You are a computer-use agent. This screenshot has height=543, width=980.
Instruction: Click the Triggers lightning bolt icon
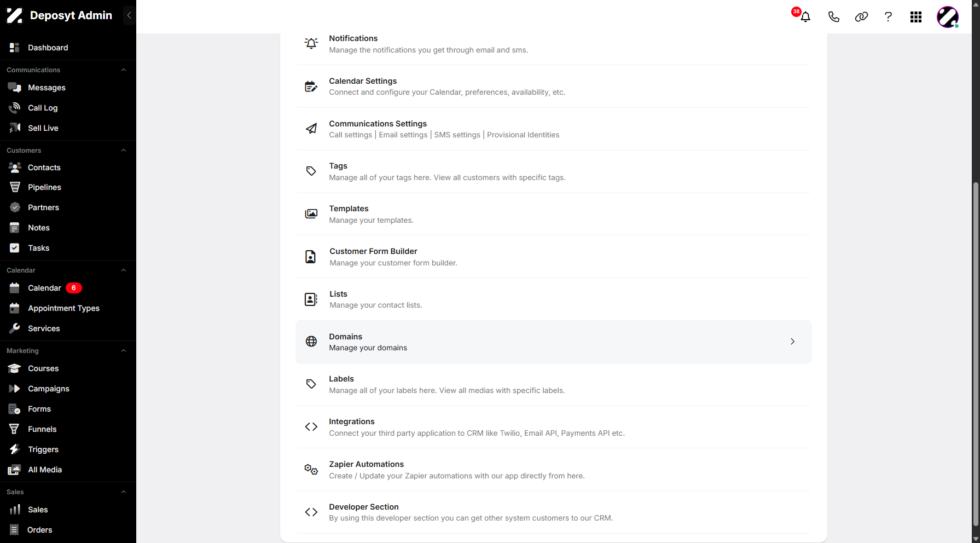(x=15, y=449)
